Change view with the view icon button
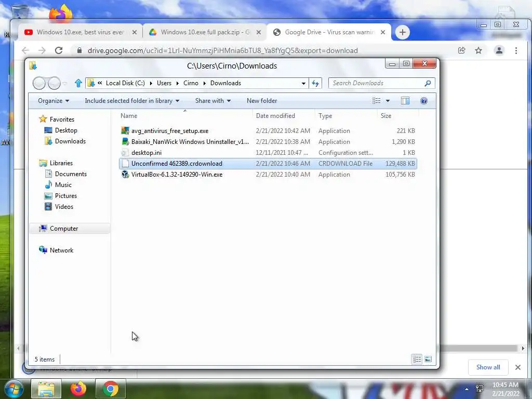Image resolution: width=532 pixels, height=399 pixels. (x=376, y=101)
